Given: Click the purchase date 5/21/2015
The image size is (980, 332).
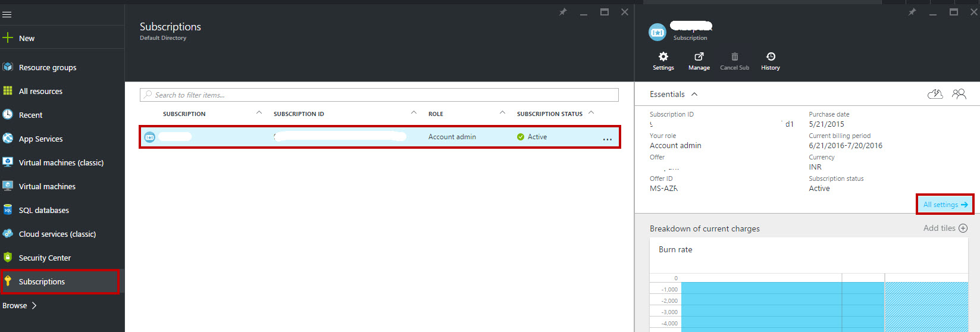Looking at the screenshot, I should tap(826, 124).
